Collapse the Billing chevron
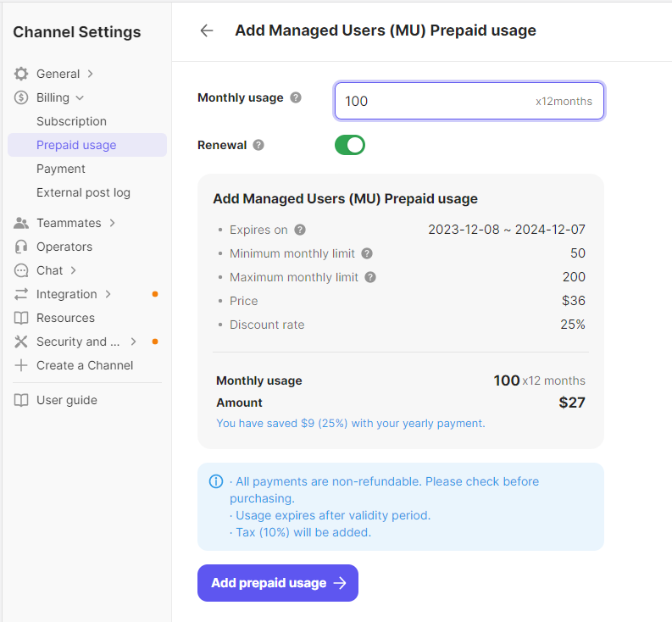This screenshot has height=622, width=672. [80, 97]
